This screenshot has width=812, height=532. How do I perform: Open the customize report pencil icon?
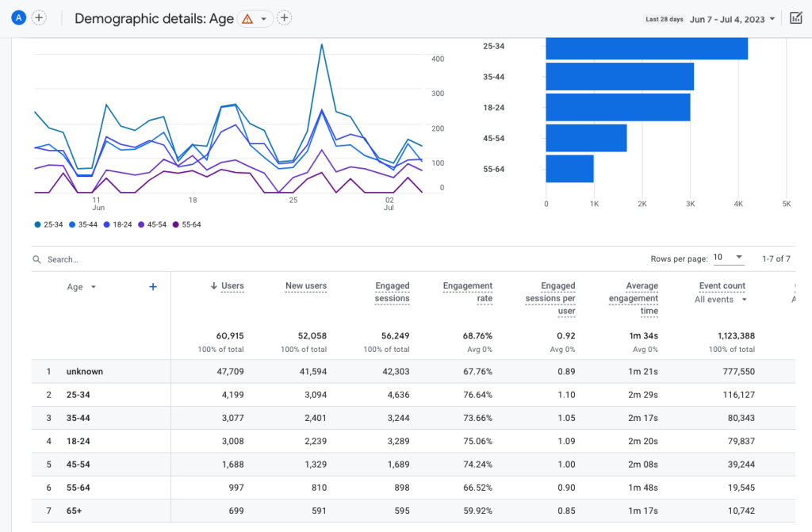coord(798,17)
